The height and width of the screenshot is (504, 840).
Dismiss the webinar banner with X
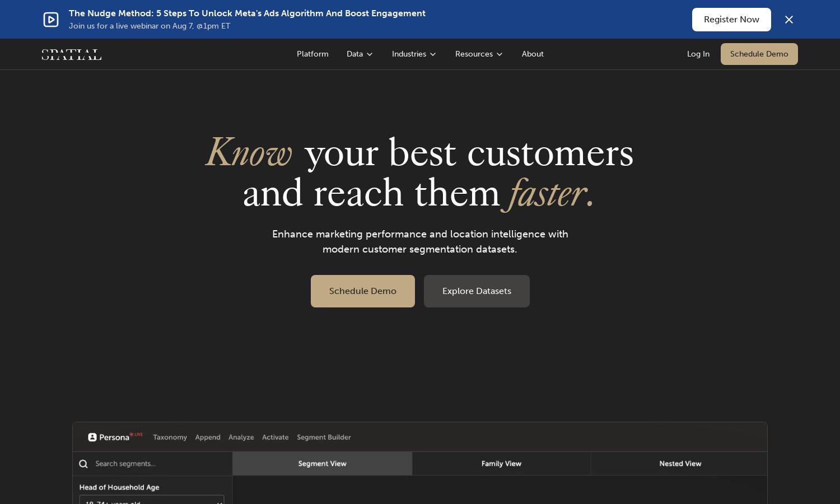pyautogui.click(x=789, y=20)
